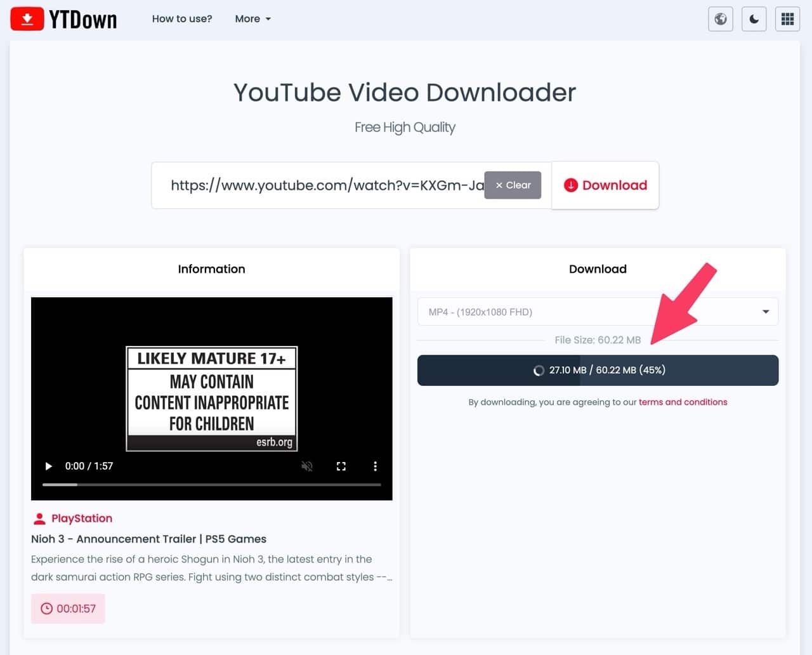Click the YTDown logo
The image size is (812, 655).
63,19
